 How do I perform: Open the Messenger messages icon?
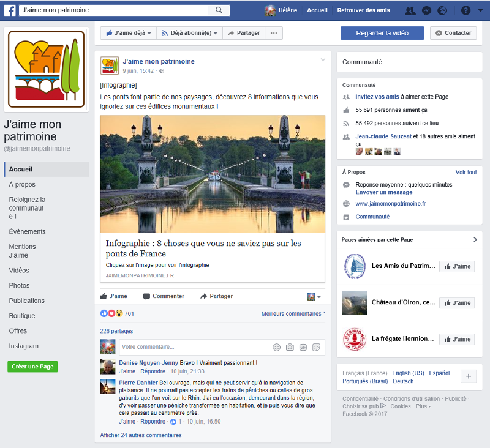click(426, 10)
